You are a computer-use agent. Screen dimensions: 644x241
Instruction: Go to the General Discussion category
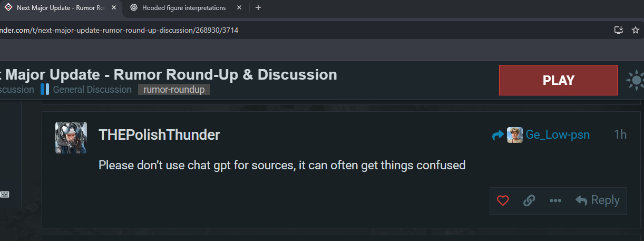point(92,90)
